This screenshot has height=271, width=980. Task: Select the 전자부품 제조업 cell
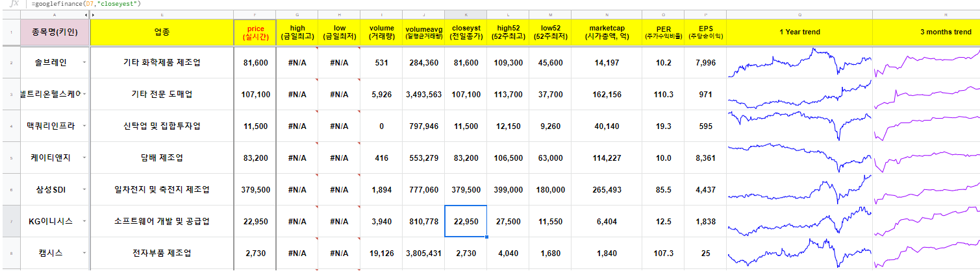(162, 253)
